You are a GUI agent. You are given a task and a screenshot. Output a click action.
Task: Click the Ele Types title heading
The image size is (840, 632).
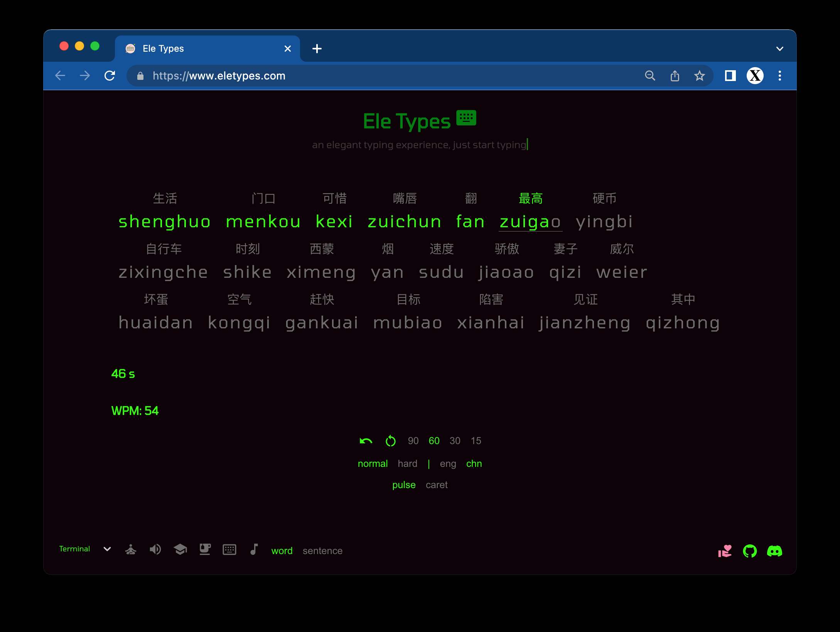coord(407,122)
